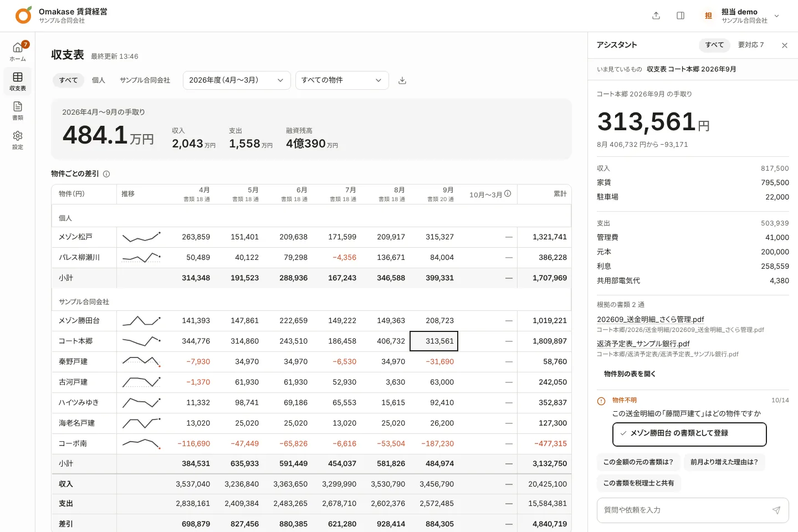The height and width of the screenshot is (532, 798).
Task: Open the ホーム sidebar icon
Action: tap(18, 51)
